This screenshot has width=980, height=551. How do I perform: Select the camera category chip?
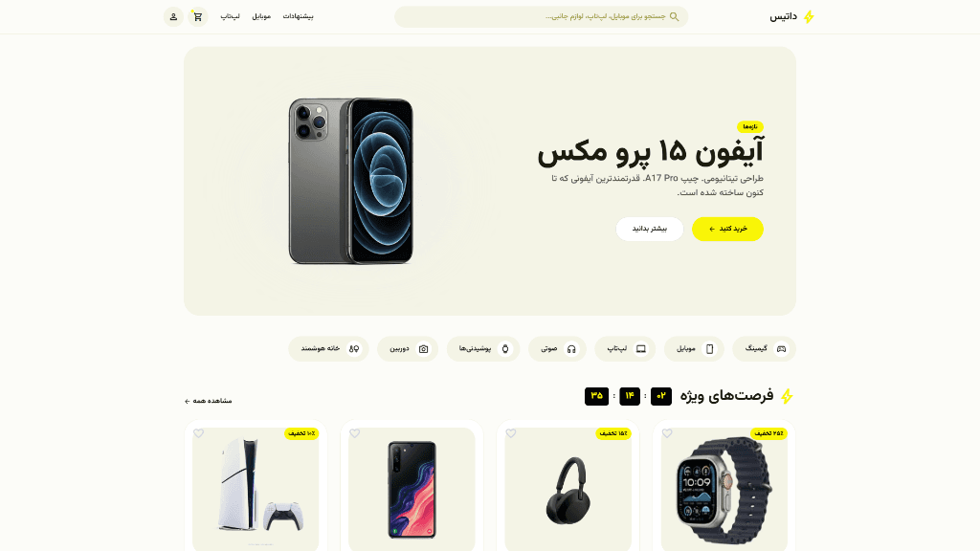408,348
